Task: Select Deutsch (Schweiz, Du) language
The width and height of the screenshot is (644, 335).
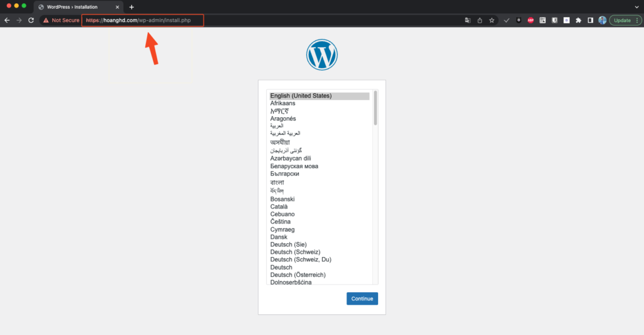Action: coord(301,259)
